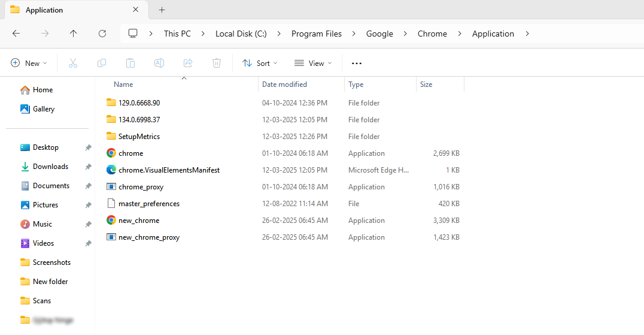The height and width of the screenshot is (335, 644).
Task: Expand chevron after Application breadcrumb
Action: coord(527,34)
